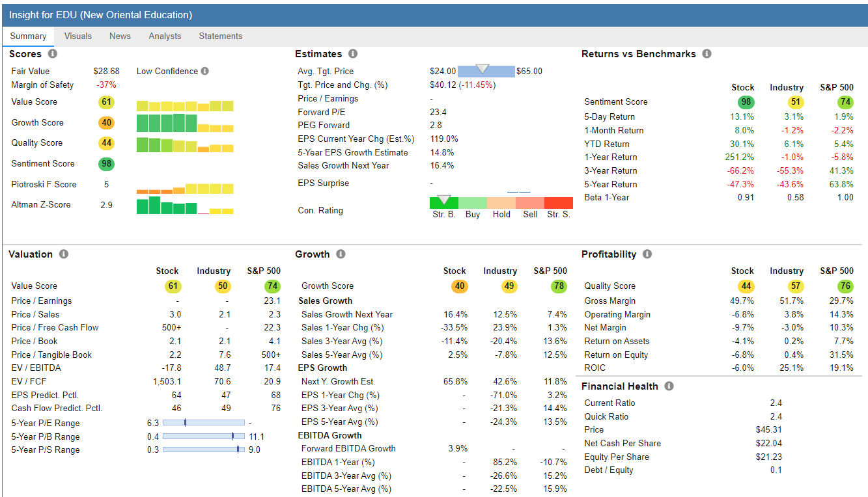868x497 pixels.
Task: Click the Net Cash Per Share $22.04
Action: click(x=769, y=444)
